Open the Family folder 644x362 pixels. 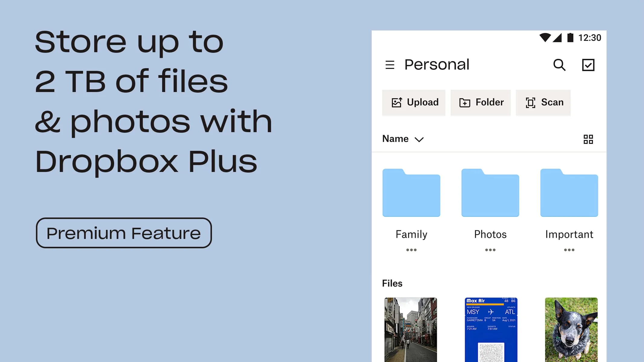411,193
